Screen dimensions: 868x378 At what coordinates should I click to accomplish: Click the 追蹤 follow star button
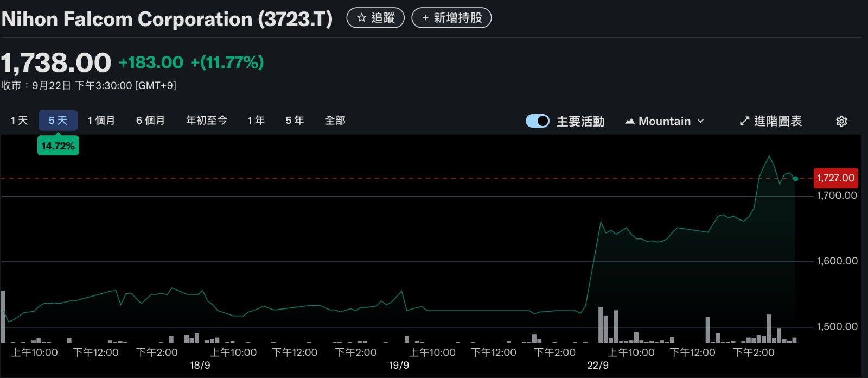click(x=375, y=18)
